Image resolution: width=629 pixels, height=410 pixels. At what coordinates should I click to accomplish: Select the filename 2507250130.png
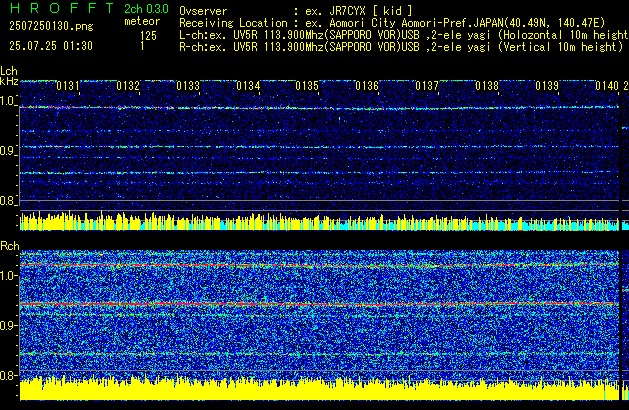51,26
